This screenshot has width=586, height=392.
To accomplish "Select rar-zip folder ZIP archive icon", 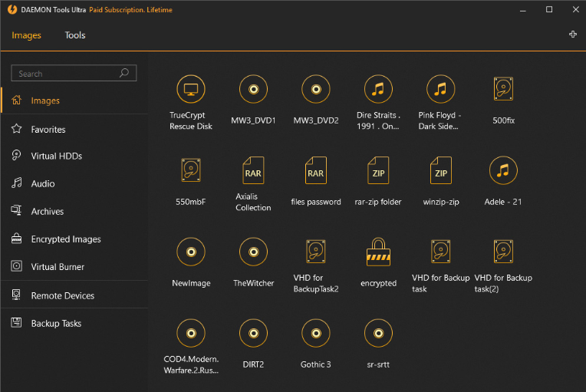I will tap(378, 170).
